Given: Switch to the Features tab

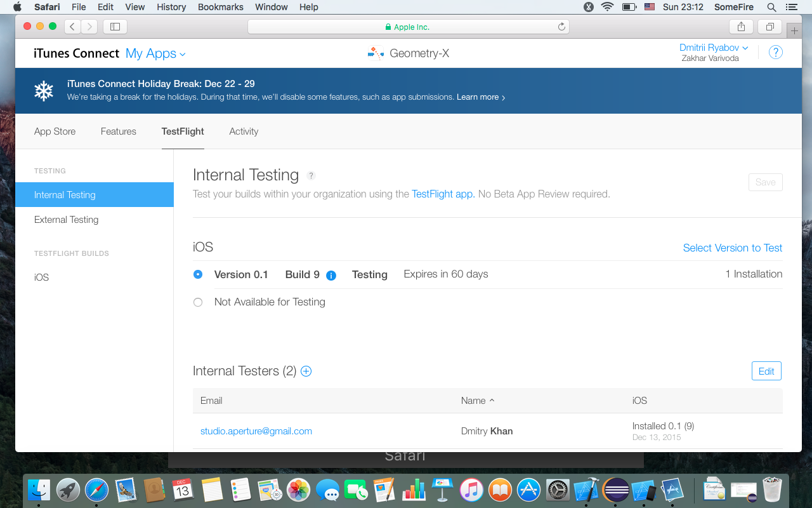Looking at the screenshot, I should click(119, 131).
